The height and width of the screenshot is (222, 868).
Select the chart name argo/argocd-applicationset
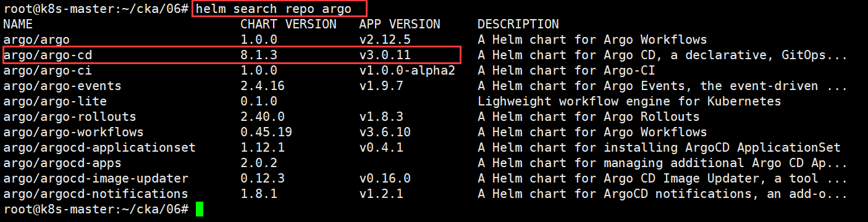(99, 148)
